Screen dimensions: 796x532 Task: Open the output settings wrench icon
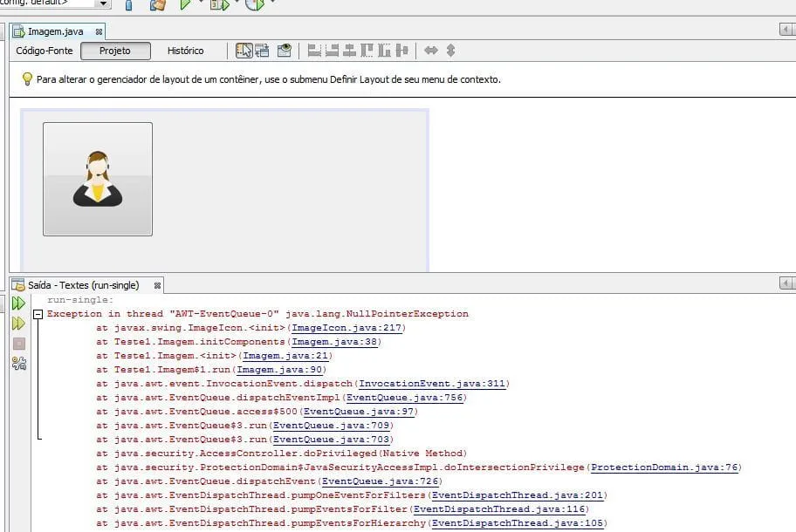[18, 364]
